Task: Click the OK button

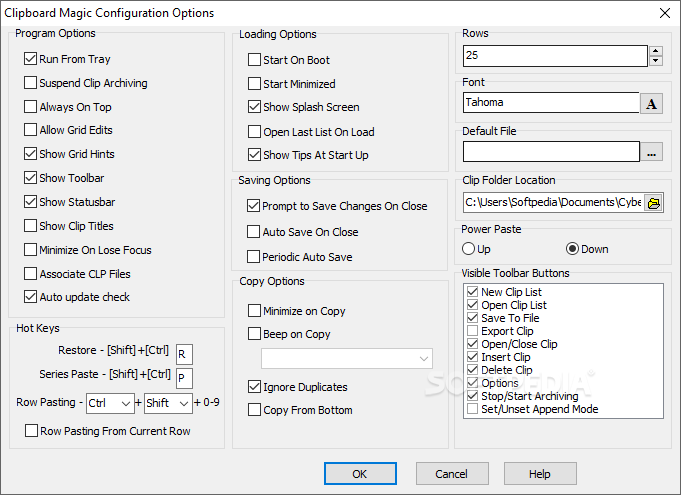Action: (x=360, y=473)
